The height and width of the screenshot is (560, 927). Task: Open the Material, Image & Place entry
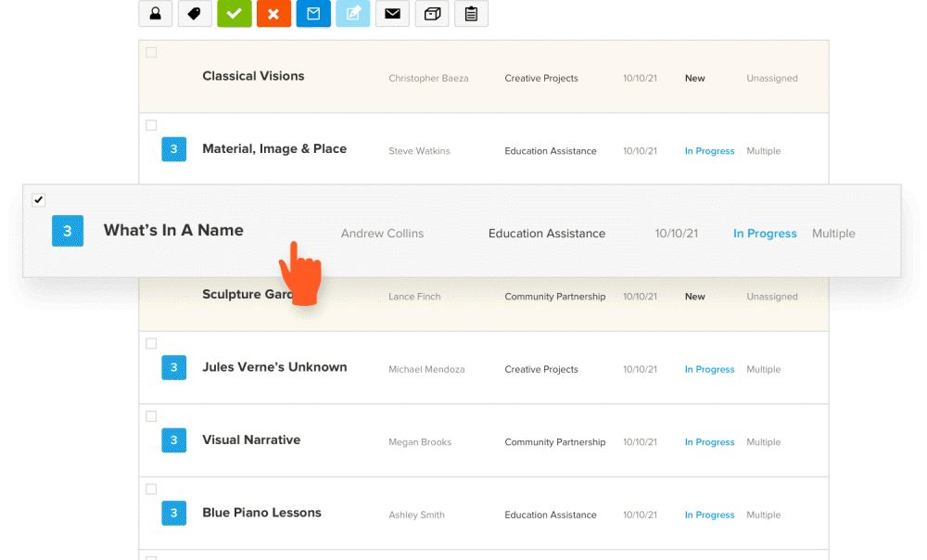[x=273, y=149]
